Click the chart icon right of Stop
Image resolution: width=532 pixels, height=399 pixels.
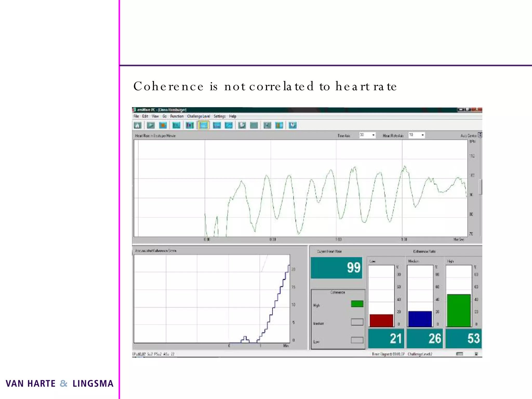(176, 125)
